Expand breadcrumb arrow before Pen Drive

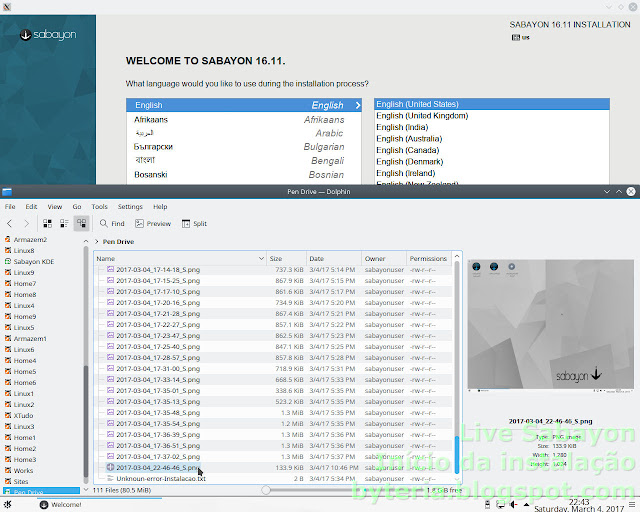pyautogui.click(x=97, y=242)
